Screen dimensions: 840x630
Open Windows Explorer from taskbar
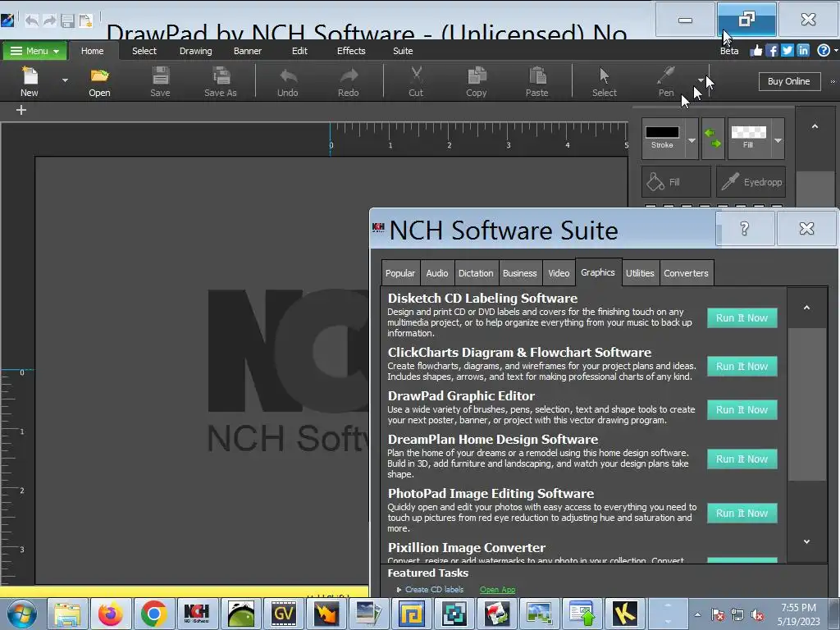click(67, 614)
